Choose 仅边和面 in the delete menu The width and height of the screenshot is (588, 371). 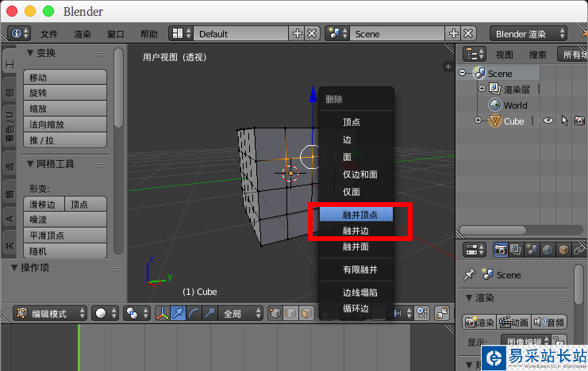click(x=356, y=174)
